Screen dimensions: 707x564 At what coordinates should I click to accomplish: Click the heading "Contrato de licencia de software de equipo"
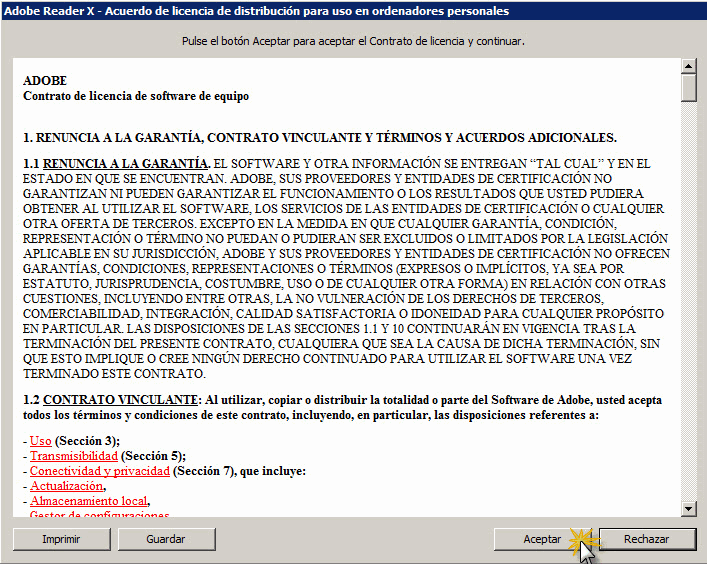136,96
